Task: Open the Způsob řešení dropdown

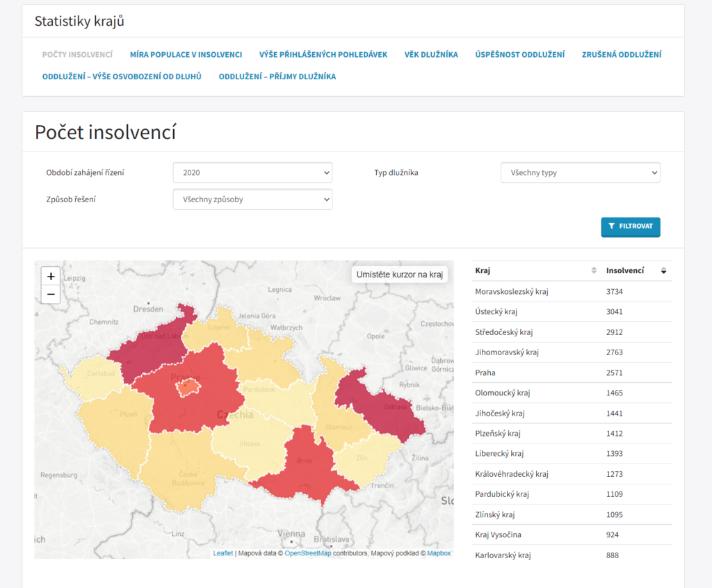Action: pos(252,199)
